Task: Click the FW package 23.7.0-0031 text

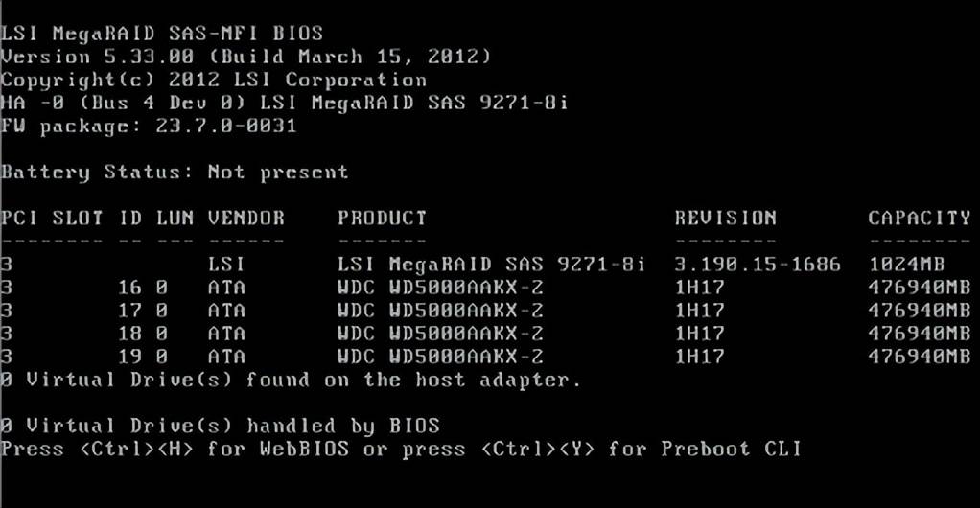Action: 150,126
